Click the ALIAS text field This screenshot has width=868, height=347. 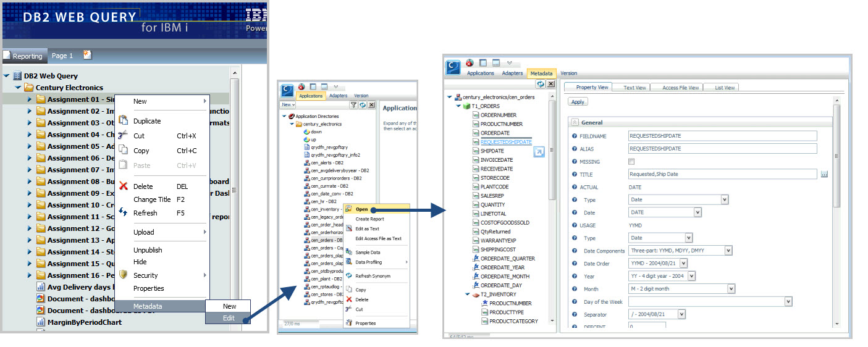[722, 149]
